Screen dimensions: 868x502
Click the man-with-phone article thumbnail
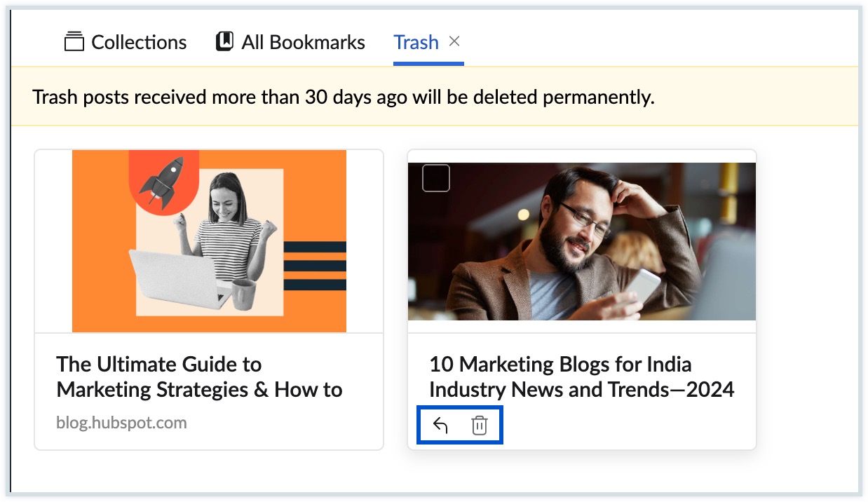[581, 241]
